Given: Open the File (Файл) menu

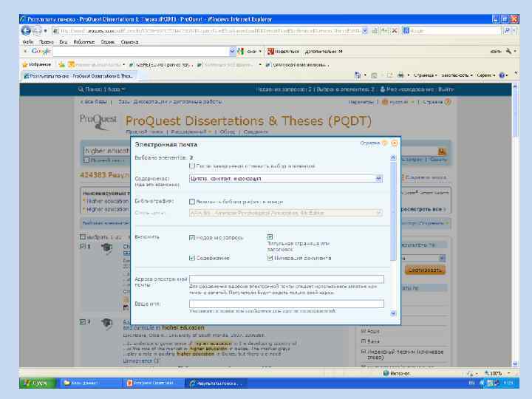Looking at the screenshot, I should point(28,41).
